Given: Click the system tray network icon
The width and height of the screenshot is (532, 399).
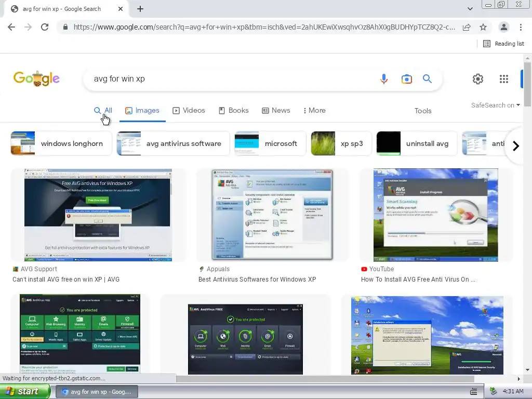Looking at the screenshot, I should tap(494, 391).
